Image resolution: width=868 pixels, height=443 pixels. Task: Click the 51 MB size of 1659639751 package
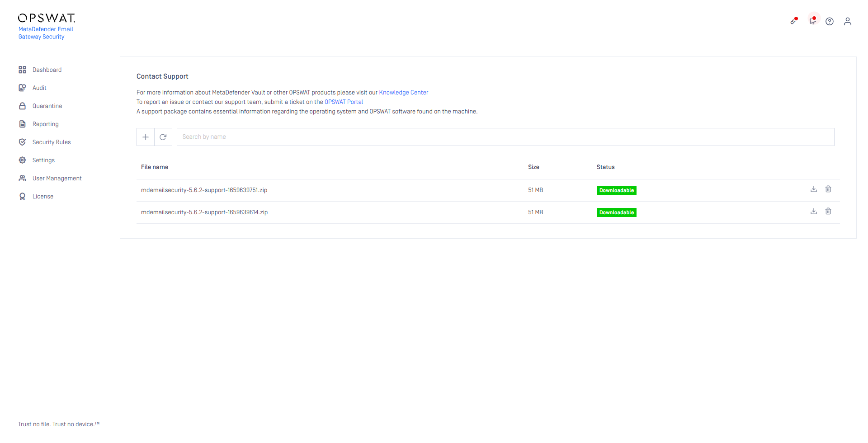(x=536, y=190)
